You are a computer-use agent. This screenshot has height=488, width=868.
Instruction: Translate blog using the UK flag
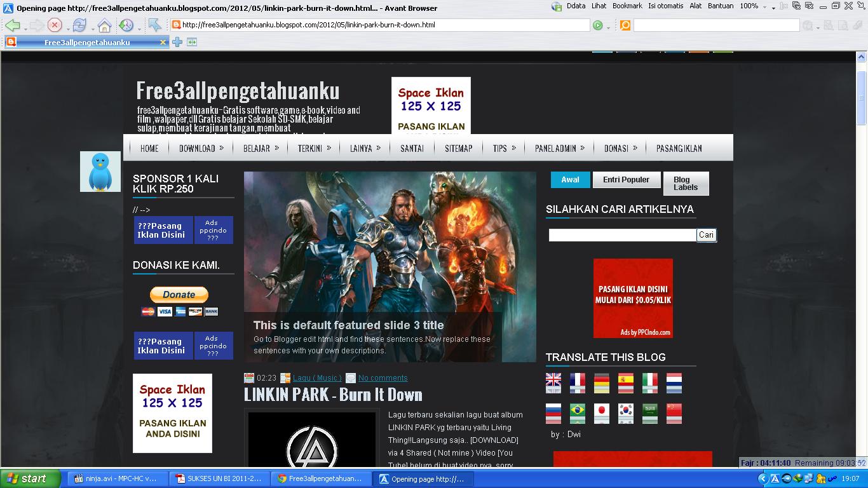point(553,383)
